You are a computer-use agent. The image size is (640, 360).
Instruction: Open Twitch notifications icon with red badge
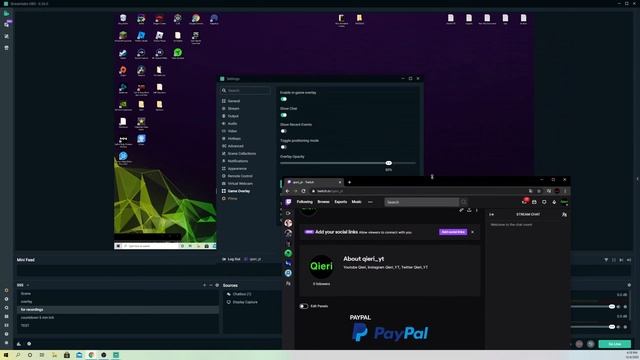(x=524, y=202)
